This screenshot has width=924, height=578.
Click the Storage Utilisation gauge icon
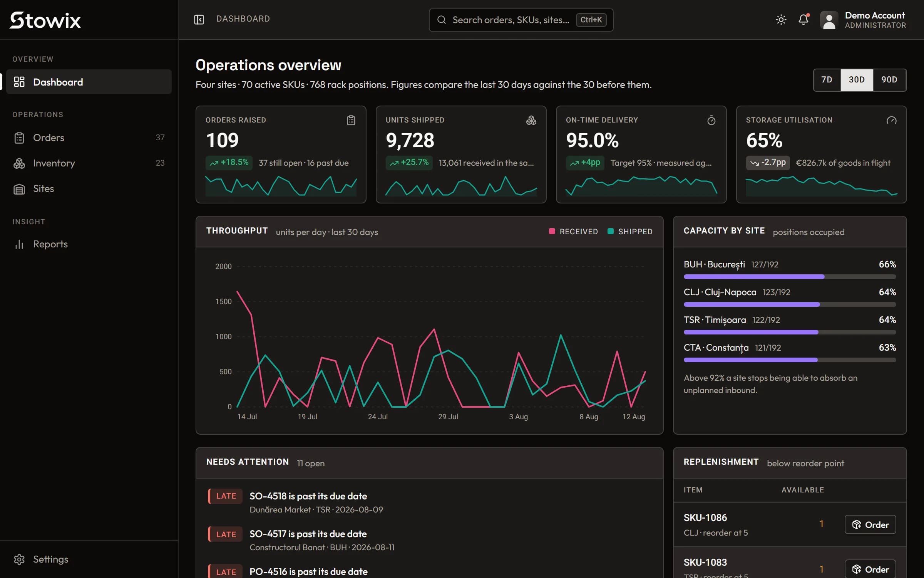click(x=891, y=120)
